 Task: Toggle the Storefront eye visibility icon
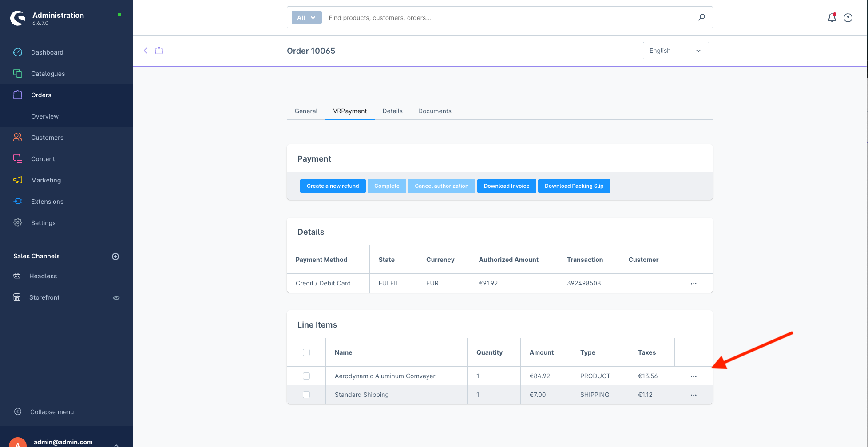pyautogui.click(x=116, y=298)
